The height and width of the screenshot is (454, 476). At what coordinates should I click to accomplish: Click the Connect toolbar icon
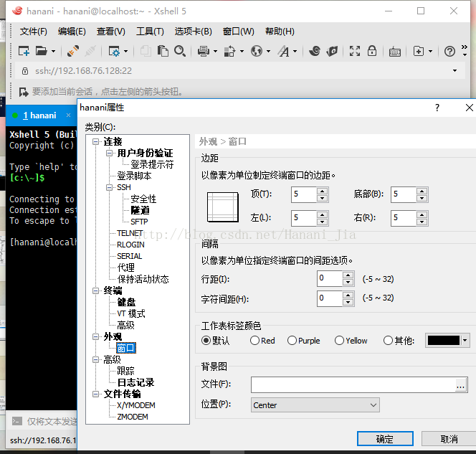[x=73, y=51]
